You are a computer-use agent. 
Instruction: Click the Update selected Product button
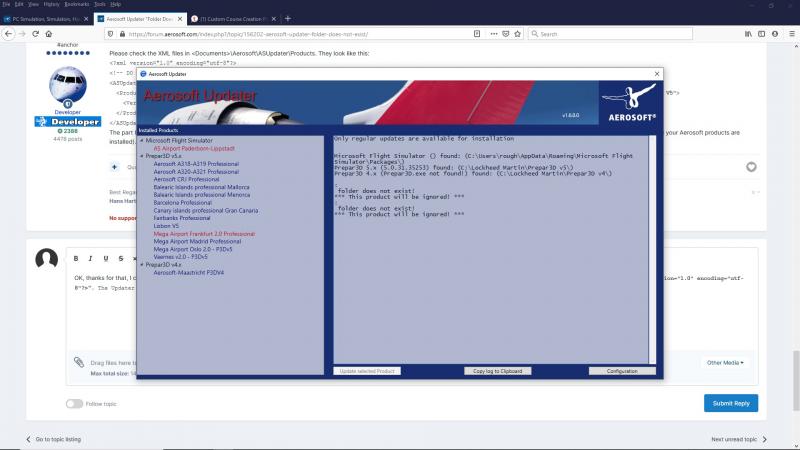point(367,371)
